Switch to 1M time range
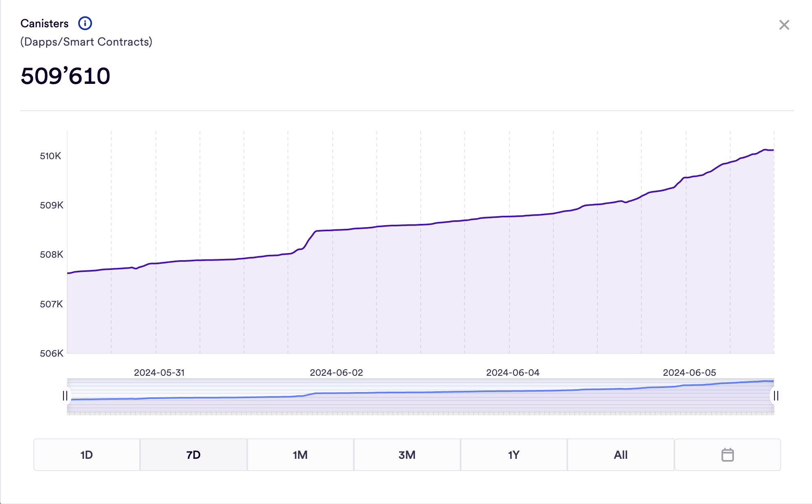Screen dimensions: 812x504 click(x=300, y=455)
